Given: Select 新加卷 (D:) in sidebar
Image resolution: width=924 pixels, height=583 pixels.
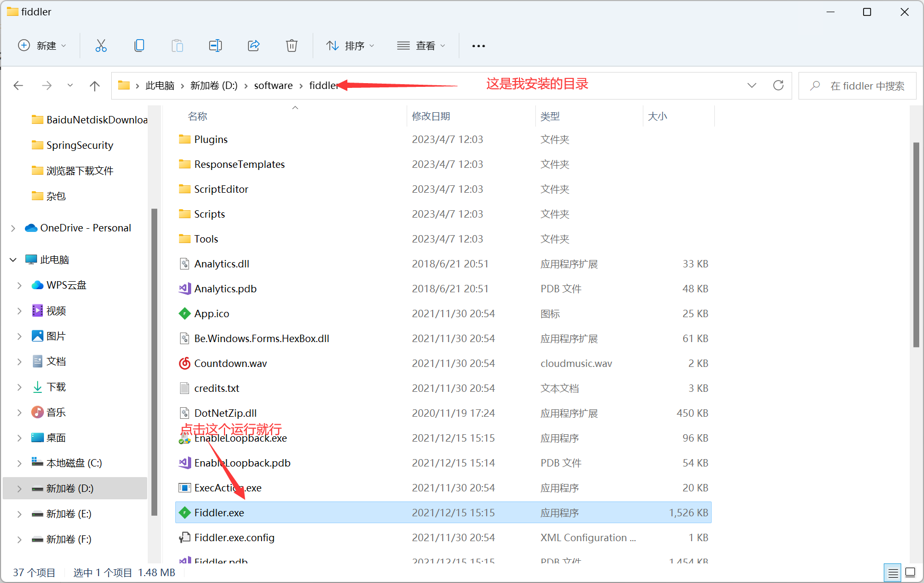Looking at the screenshot, I should (x=75, y=488).
